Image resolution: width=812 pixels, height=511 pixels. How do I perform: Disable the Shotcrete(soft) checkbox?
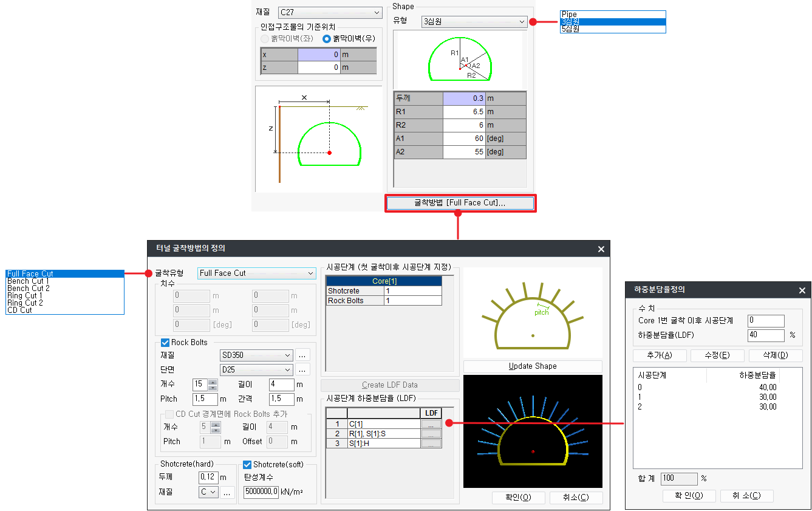[x=247, y=465]
